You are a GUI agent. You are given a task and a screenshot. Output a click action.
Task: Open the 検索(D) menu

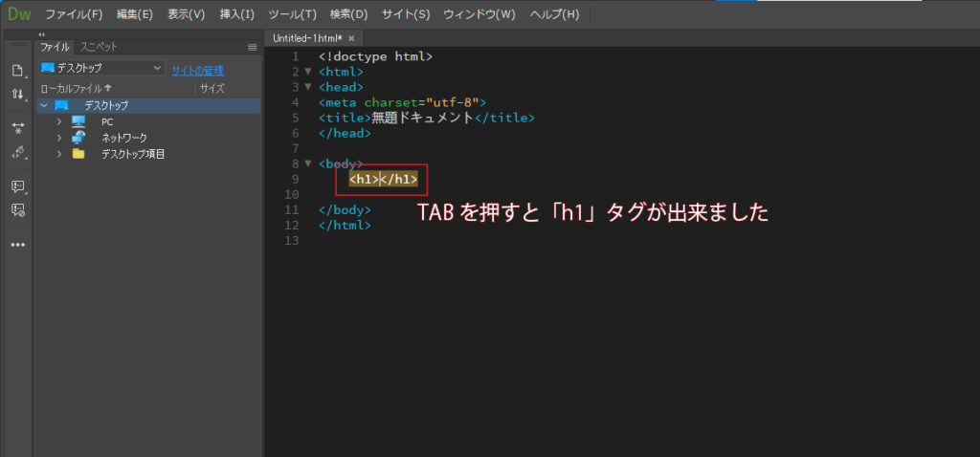pyautogui.click(x=348, y=14)
